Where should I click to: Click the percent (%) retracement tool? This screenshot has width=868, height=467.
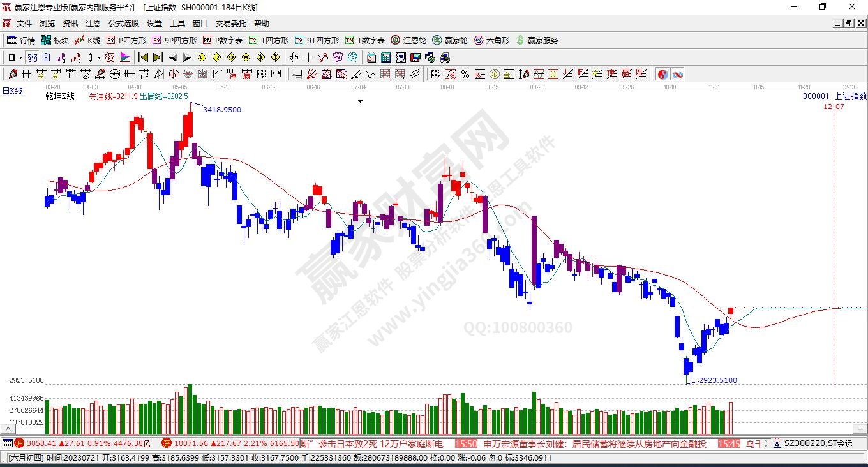click(x=465, y=74)
